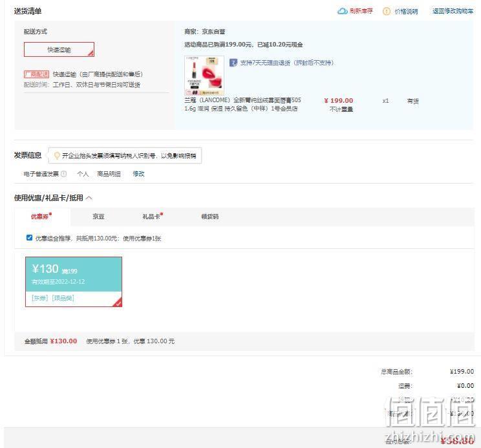Click the 刷新库存 link
Image resolution: width=481 pixels, height=448 pixels.
coord(361,11)
